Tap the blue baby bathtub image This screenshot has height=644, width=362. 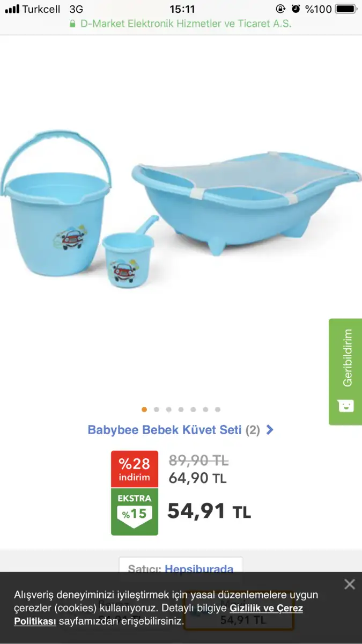point(247,202)
